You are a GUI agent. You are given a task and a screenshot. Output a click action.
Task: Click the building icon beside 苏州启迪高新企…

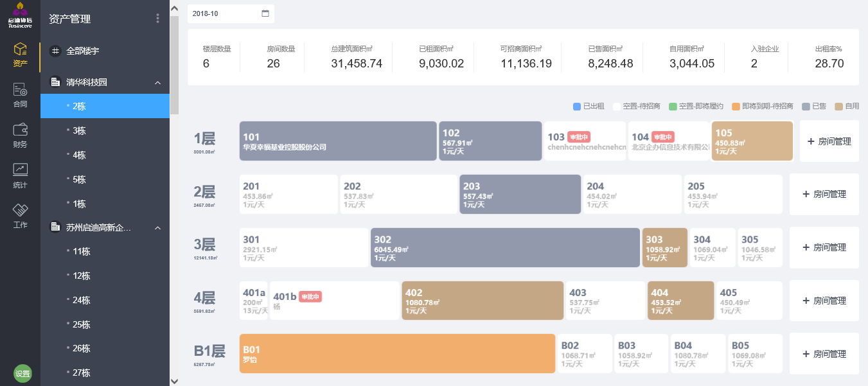tap(55, 227)
